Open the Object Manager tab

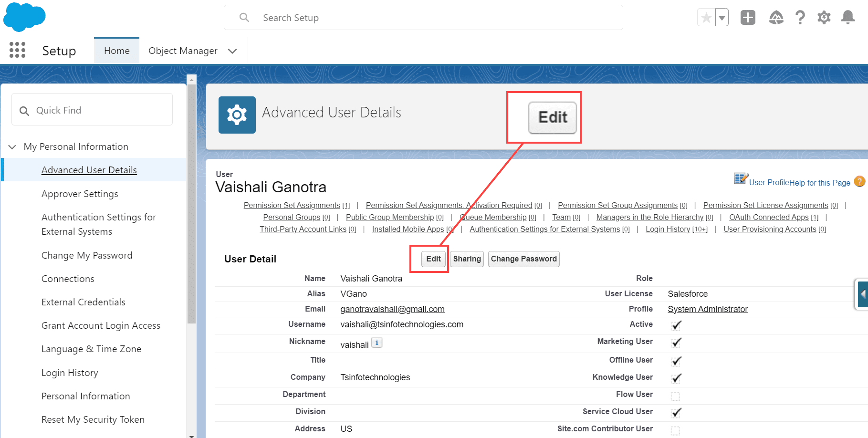[x=183, y=51]
